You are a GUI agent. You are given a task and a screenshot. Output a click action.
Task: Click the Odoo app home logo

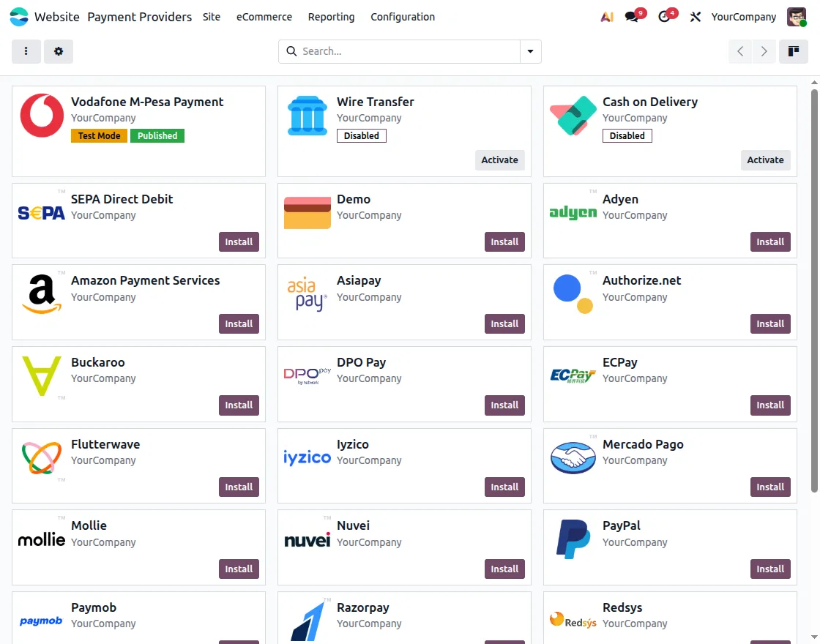(19, 17)
